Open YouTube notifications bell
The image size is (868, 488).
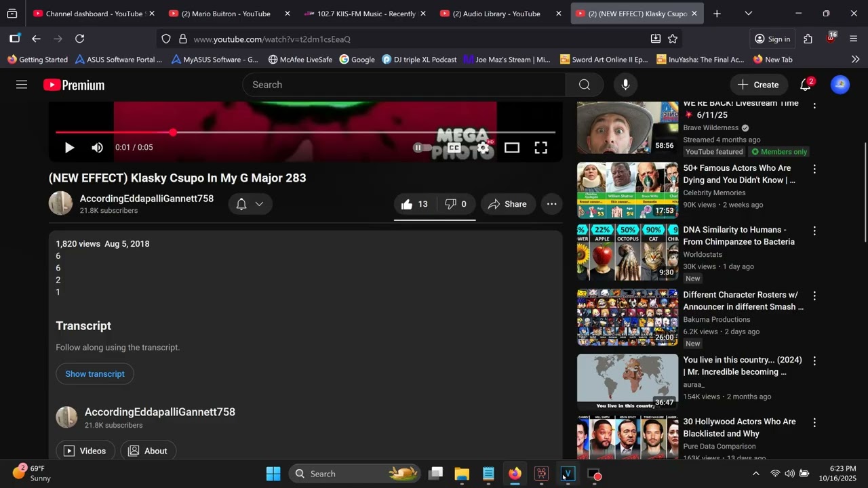pos(806,85)
